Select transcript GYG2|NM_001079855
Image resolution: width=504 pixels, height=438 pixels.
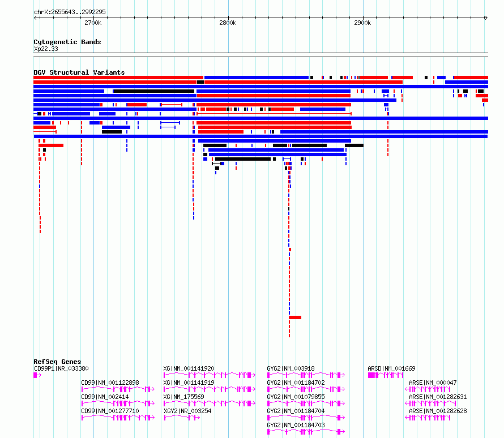(296, 397)
